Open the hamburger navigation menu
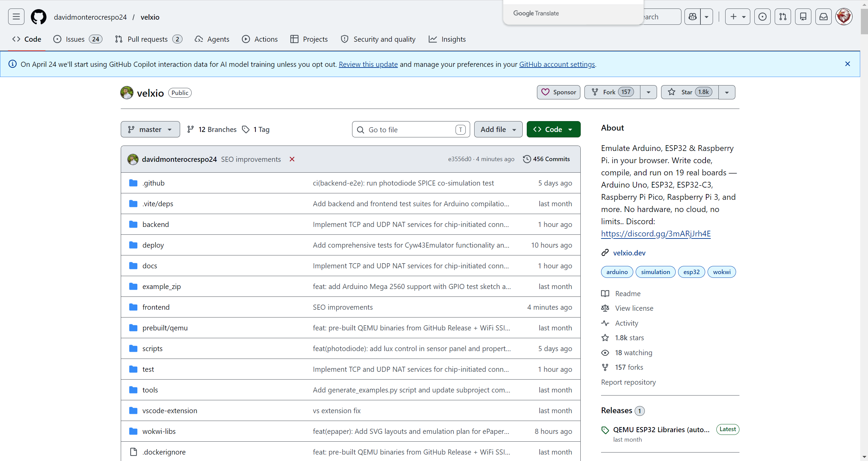868x461 pixels. pyautogui.click(x=16, y=17)
